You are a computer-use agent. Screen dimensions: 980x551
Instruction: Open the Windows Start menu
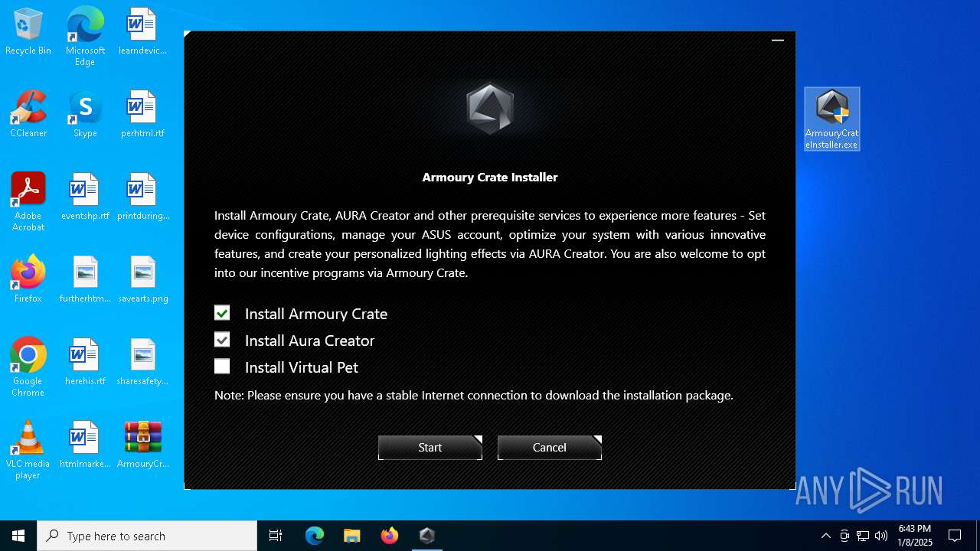click(x=18, y=536)
